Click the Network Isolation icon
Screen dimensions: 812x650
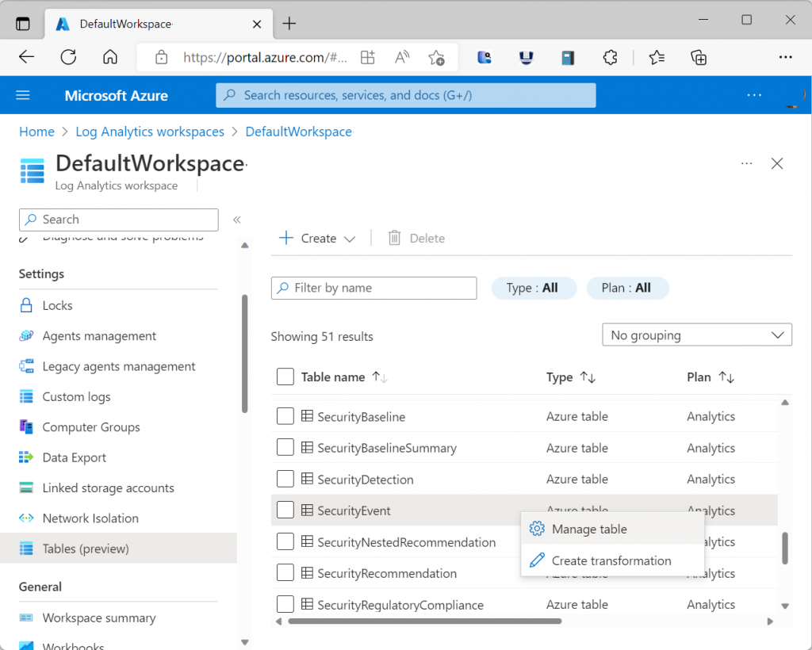point(27,518)
